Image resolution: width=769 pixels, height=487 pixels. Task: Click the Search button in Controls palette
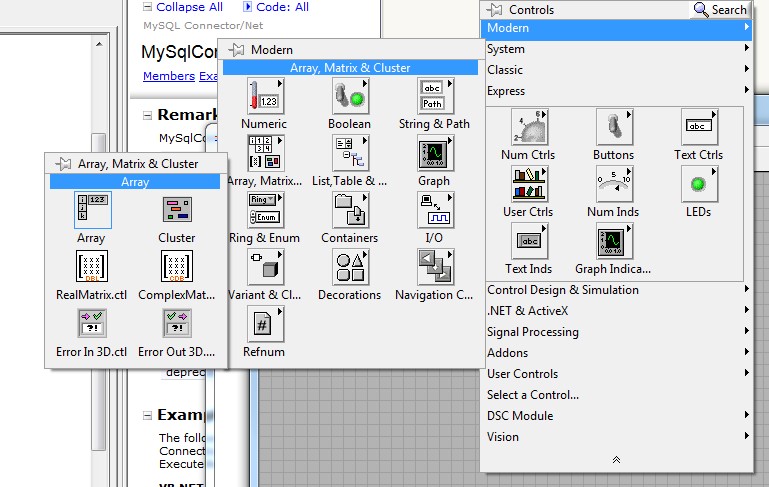coord(720,10)
